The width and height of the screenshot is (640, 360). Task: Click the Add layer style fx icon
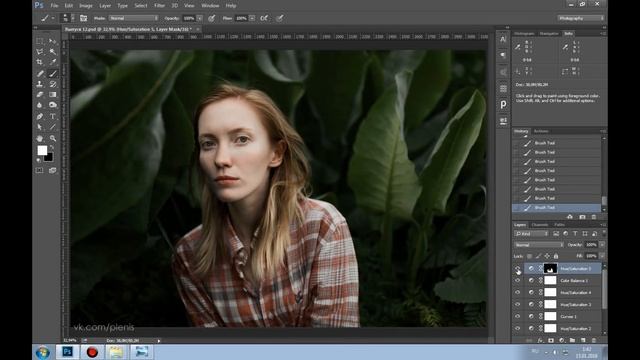coord(540,340)
